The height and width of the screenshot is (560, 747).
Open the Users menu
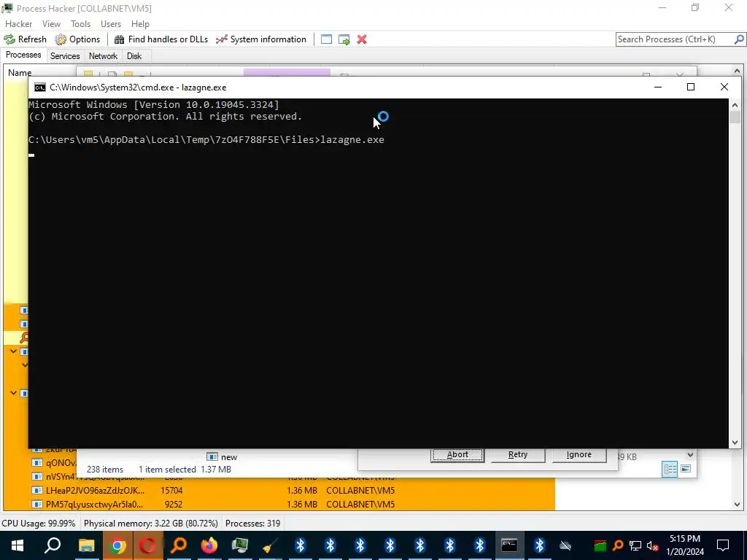[x=111, y=24]
